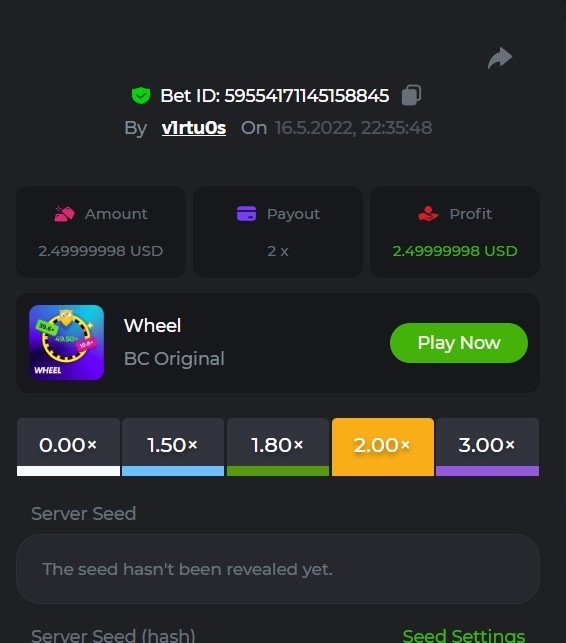The width and height of the screenshot is (566, 643).
Task: Click the Bet ID number text
Action: 306,96
